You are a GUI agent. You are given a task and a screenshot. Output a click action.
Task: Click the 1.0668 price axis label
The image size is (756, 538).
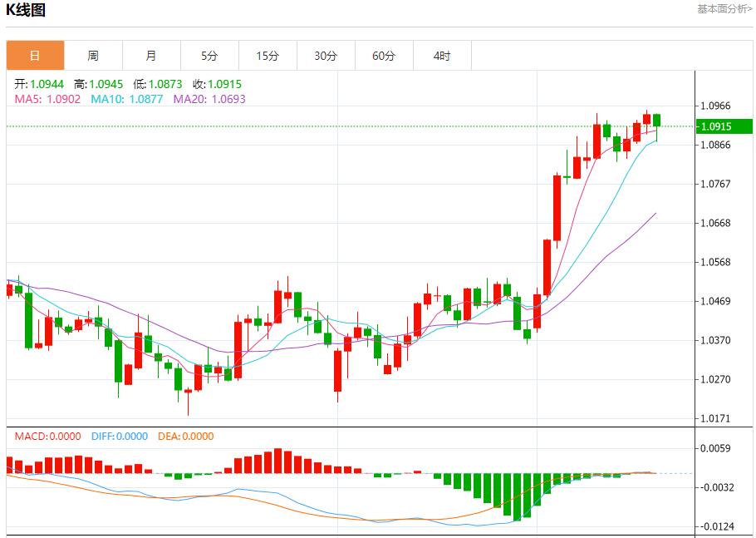(715, 223)
